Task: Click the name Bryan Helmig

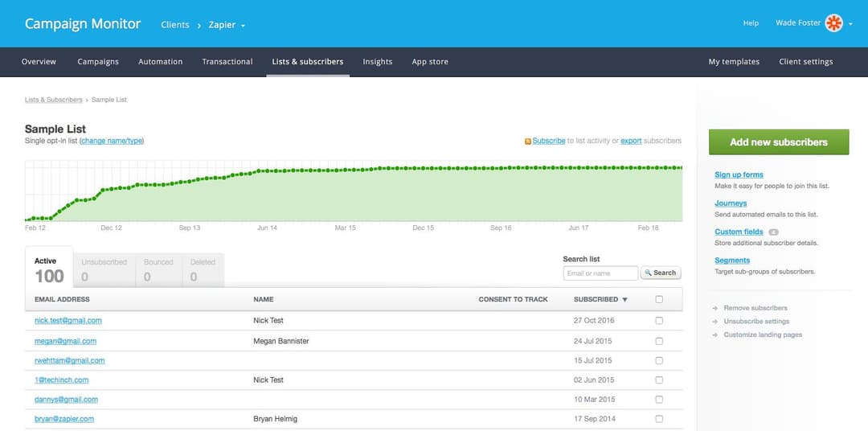Action: 275,420
